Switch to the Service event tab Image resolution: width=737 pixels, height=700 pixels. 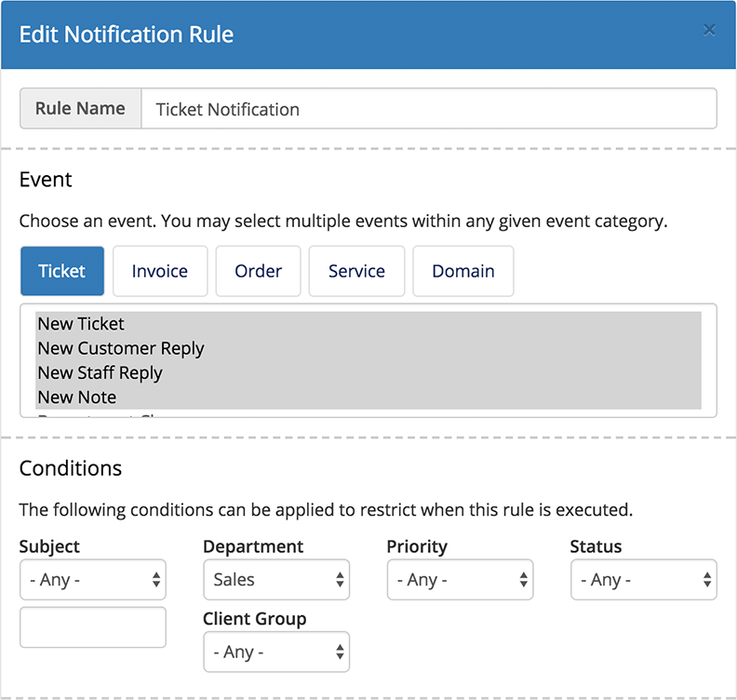tap(356, 271)
